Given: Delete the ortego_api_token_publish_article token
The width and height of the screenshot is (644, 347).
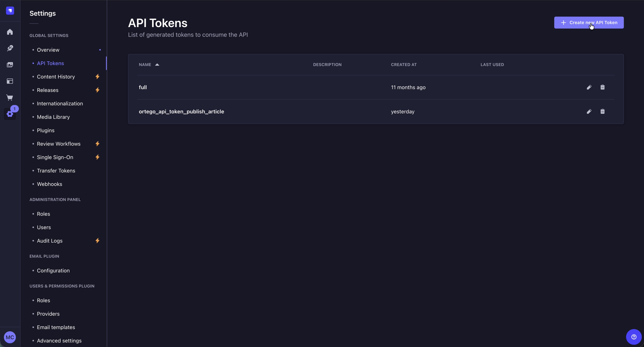Looking at the screenshot, I should pos(603,112).
